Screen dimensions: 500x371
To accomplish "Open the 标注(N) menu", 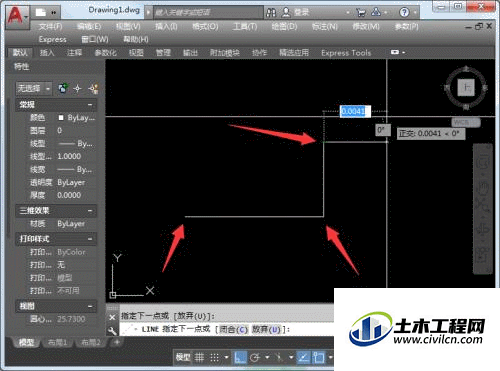I will tap(325, 26).
